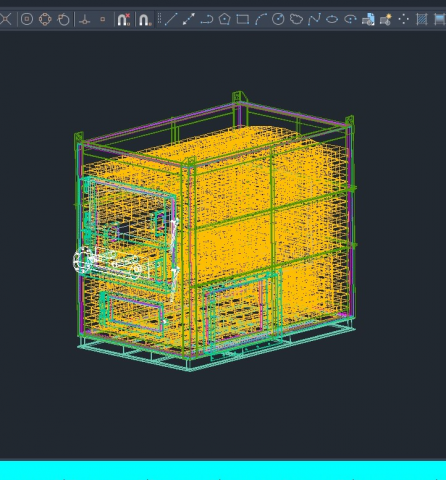Enable the Node object snap
Image resolution: width=446 pixels, height=480 pixels.
103,19
